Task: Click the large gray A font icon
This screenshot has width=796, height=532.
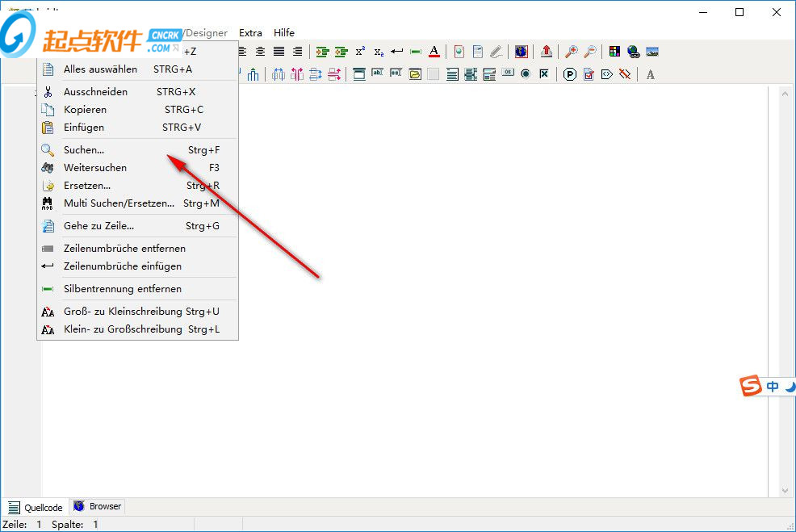Action: pos(651,74)
